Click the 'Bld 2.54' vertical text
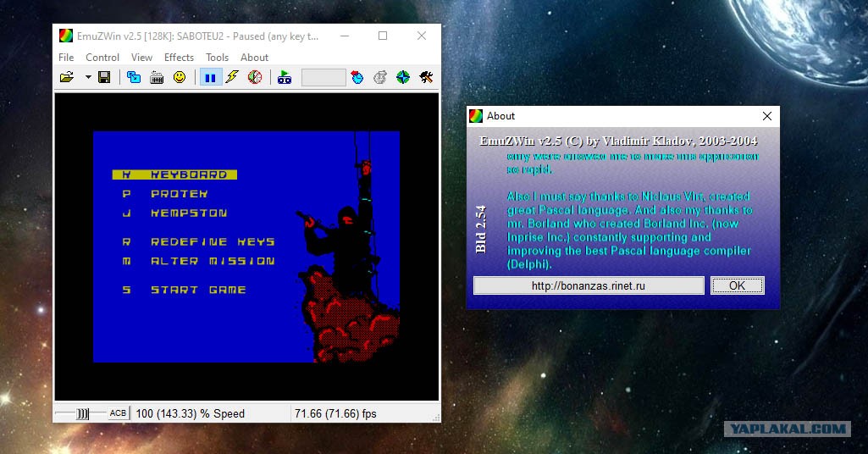868x454 pixels. [x=480, y=229]
